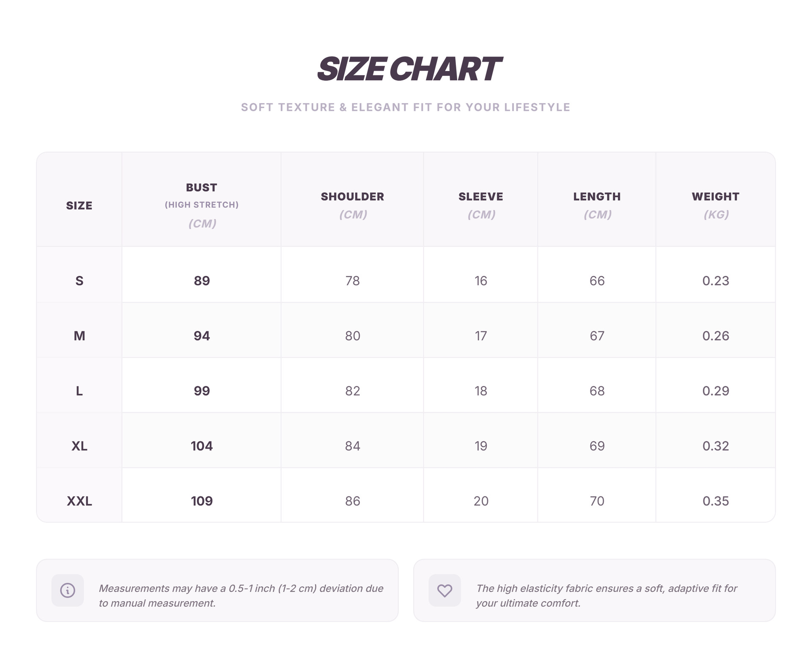
Task: Select the S size row label
Action: click(79, 281)
